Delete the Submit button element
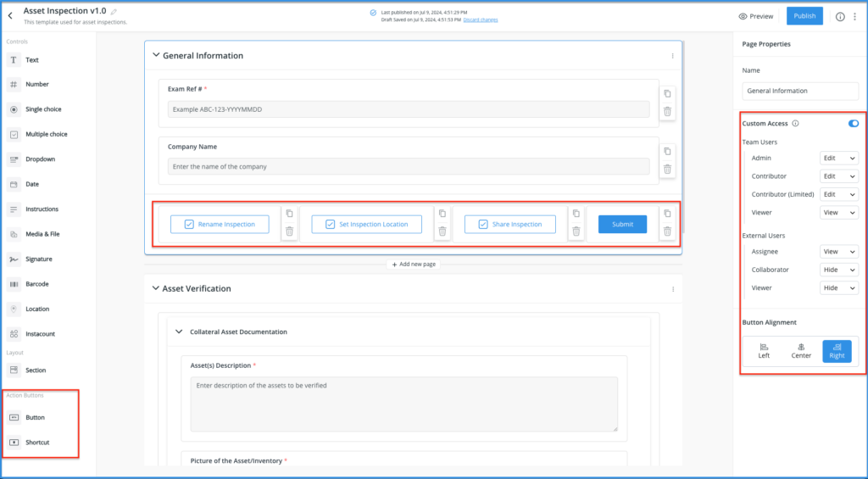This screenshot has height=479, width=868. tap(667, 231)
